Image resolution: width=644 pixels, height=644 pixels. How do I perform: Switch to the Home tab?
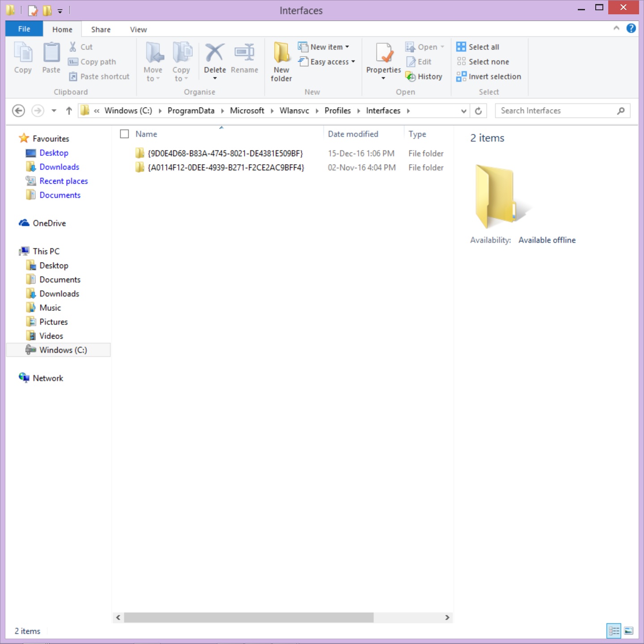(x=62, y=30)
